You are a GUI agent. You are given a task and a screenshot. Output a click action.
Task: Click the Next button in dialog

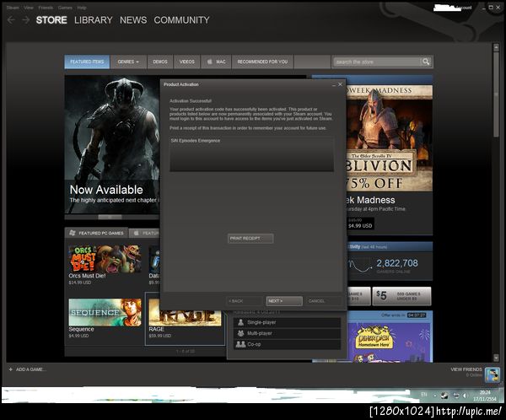click(284, 301)
